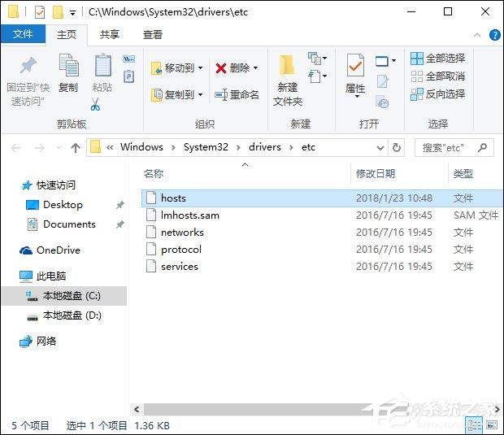The image size is (504, 435).
Task: Click the Forward navigation arrow
Action: (40, 148)
